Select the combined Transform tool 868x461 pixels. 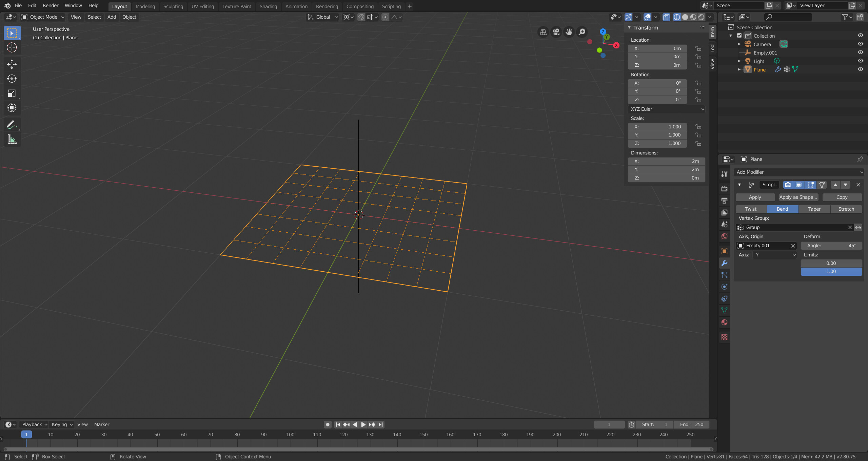(12, 108)
